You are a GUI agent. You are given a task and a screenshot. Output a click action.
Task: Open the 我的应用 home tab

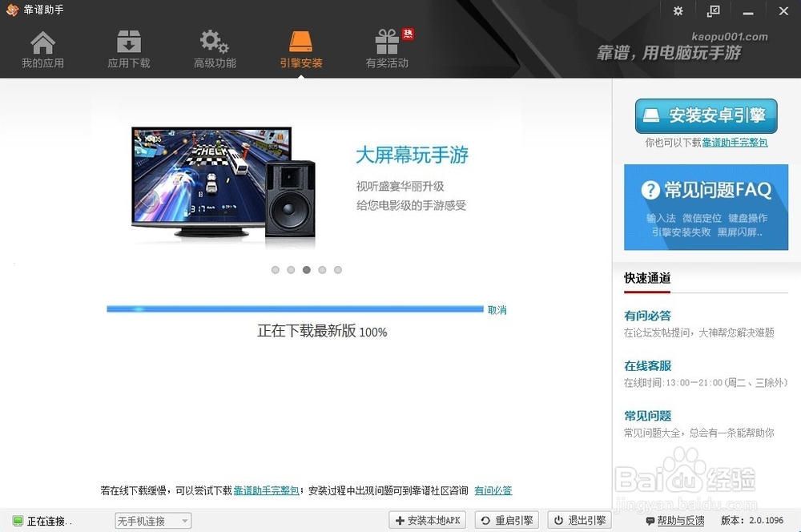pos(43,50)
